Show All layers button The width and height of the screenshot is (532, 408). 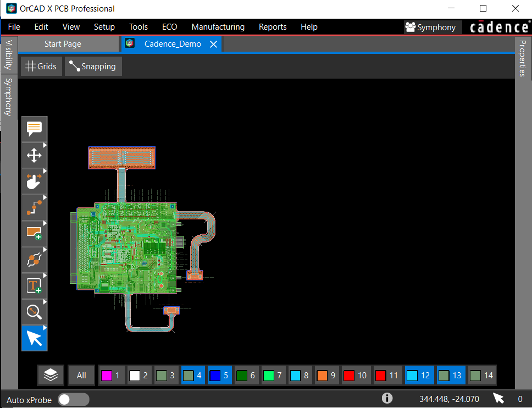pos(81,375)
